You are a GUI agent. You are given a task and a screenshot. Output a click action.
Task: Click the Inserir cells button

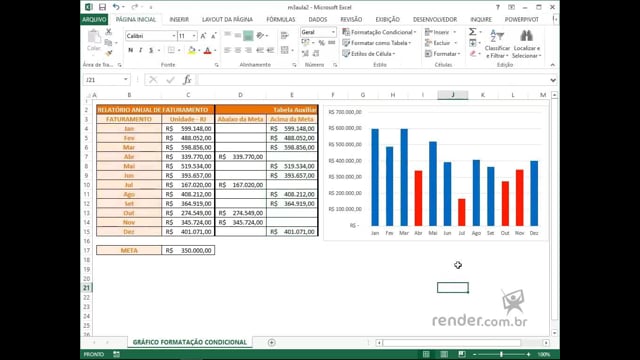tap(441, 32)
